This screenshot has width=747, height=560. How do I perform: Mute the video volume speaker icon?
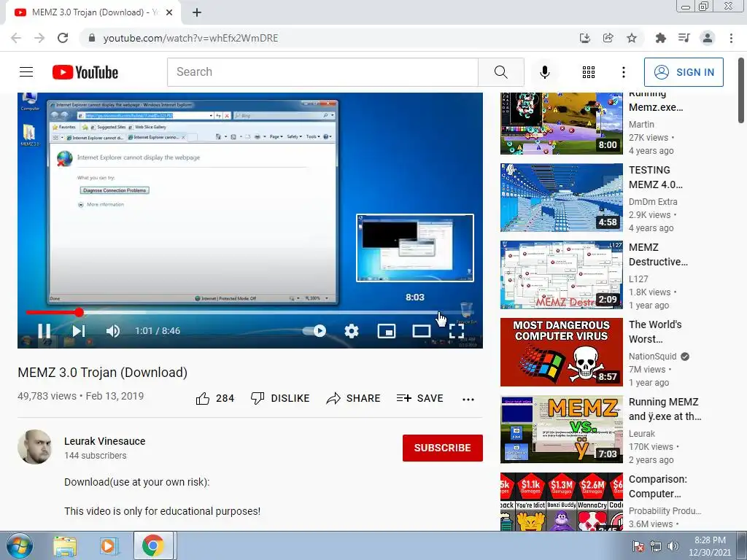click(113, 330)
